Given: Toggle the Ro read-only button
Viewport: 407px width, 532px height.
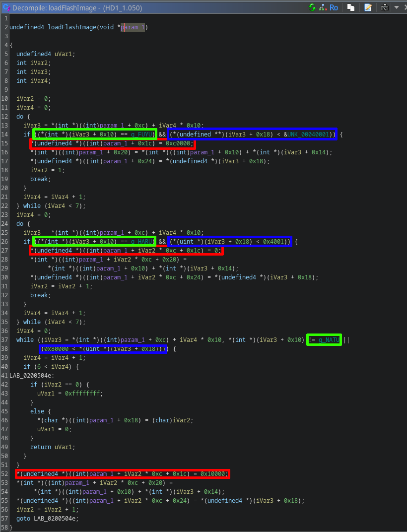Looking at the screenshot, I should tap(334, 7).
